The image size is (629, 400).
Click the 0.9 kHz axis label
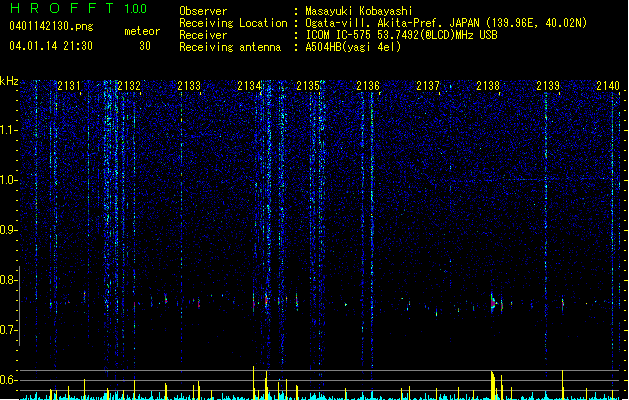coord(8,230)
